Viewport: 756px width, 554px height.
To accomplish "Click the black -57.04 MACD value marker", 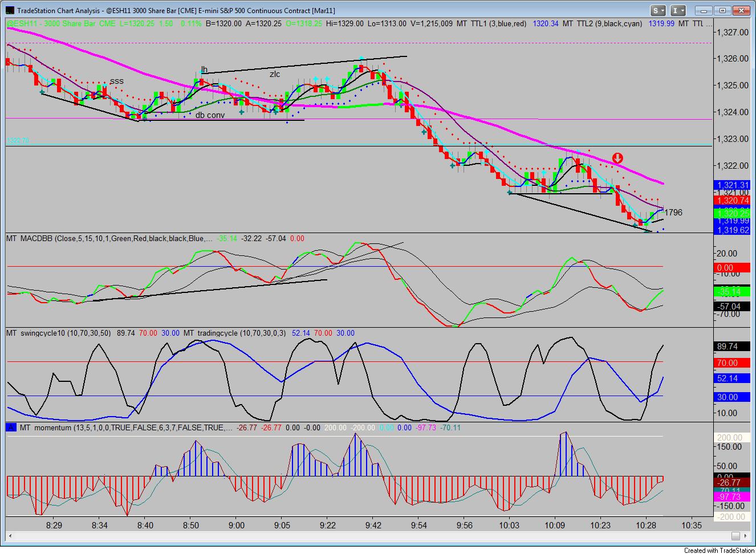I will pos(731,307).
